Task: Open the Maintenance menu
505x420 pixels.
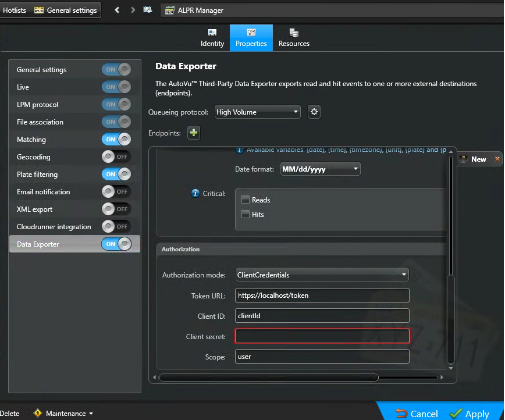Action: (64, 414)
